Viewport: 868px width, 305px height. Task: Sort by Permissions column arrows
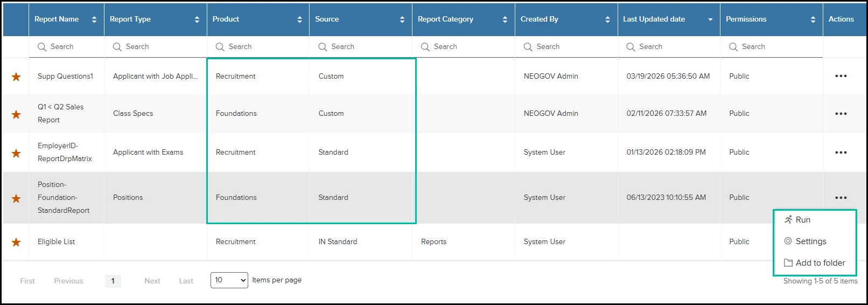point(813,19)
